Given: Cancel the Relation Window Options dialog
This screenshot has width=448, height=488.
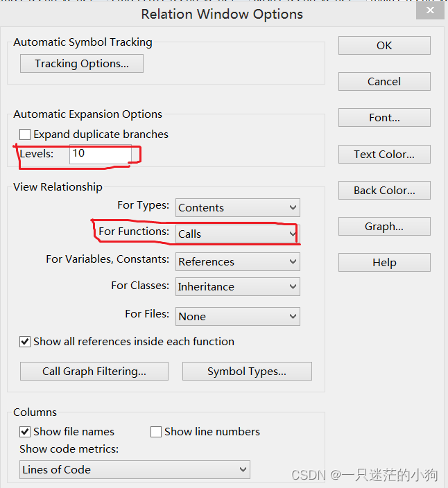Looking at the screenshot, I should click(384, 82).
